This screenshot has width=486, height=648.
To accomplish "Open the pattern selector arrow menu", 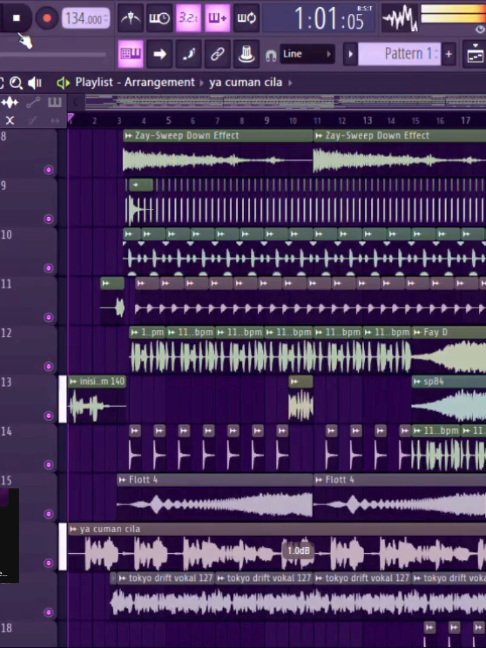I will click(350, 54).
